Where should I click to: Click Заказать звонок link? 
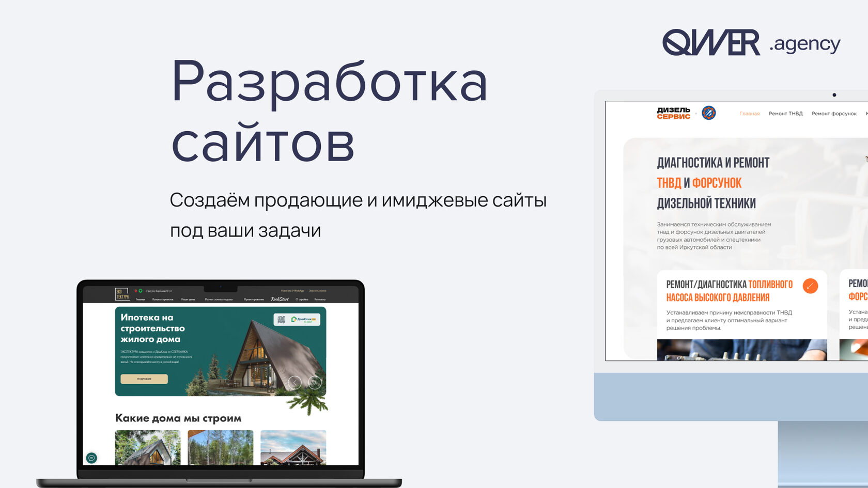tap(318, 291)
